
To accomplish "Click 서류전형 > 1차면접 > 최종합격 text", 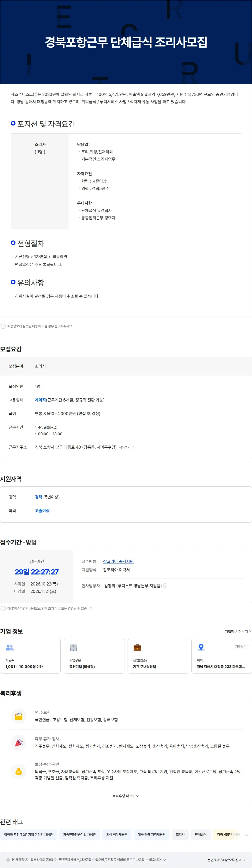I will coord(41,257).
